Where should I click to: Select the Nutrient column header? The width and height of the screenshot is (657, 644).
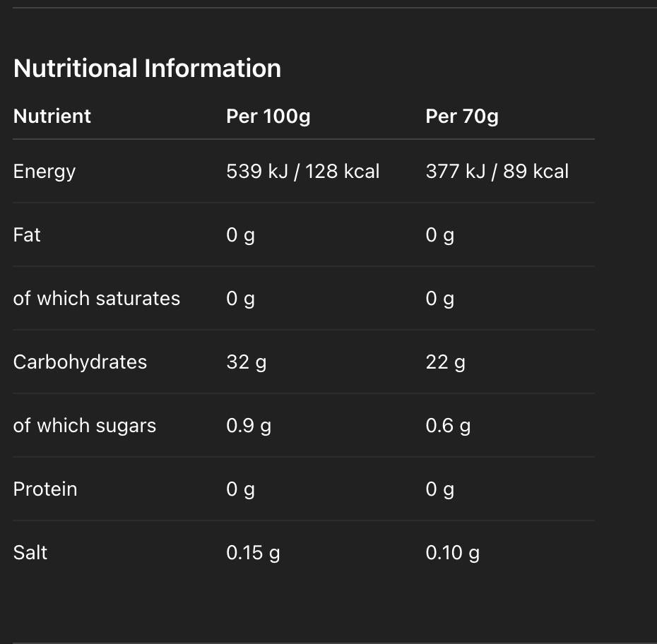click(52, 116)
